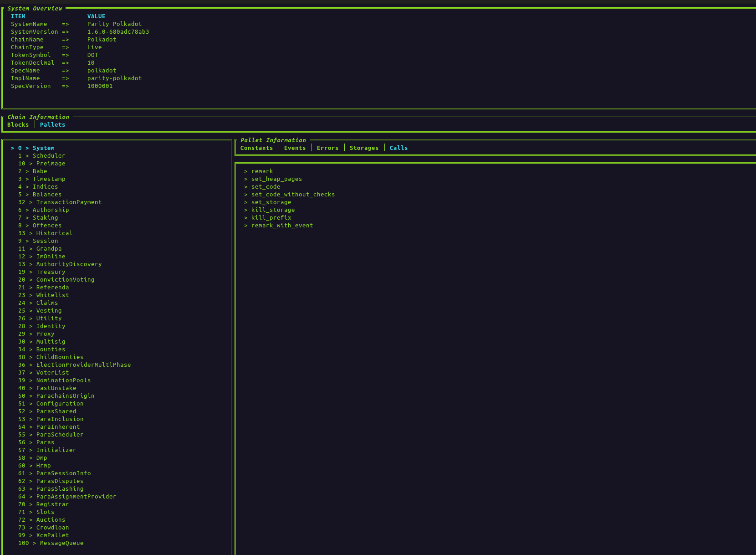The image size is (756, 555).
Task: Select the System pallet row
Action: pos(33,148)
